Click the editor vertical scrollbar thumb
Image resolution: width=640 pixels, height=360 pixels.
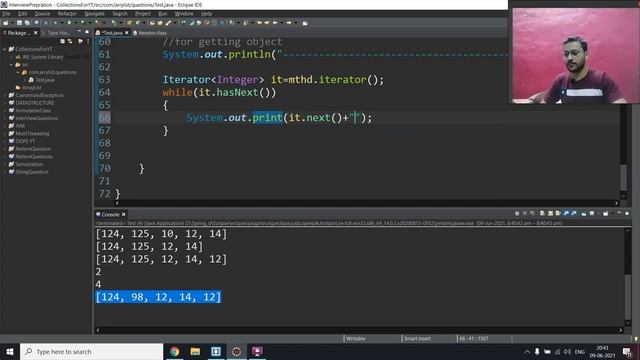[623, 177]
